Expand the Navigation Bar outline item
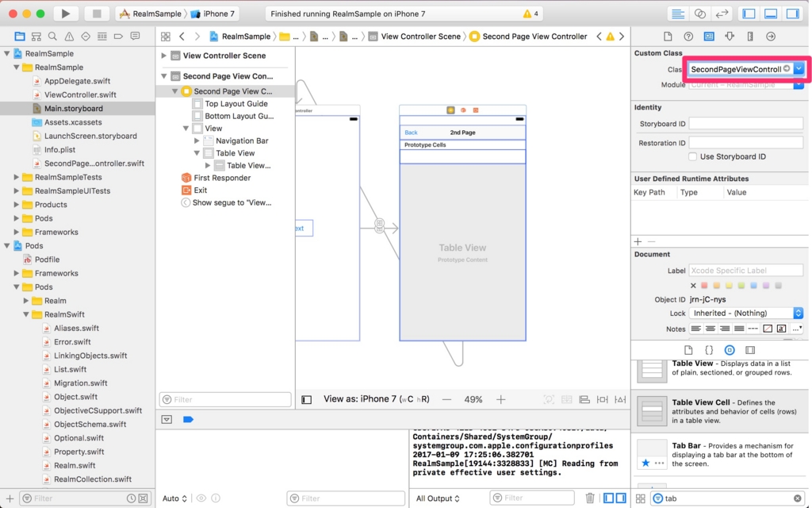Screen dimensions: 812x508 [197, 140]
